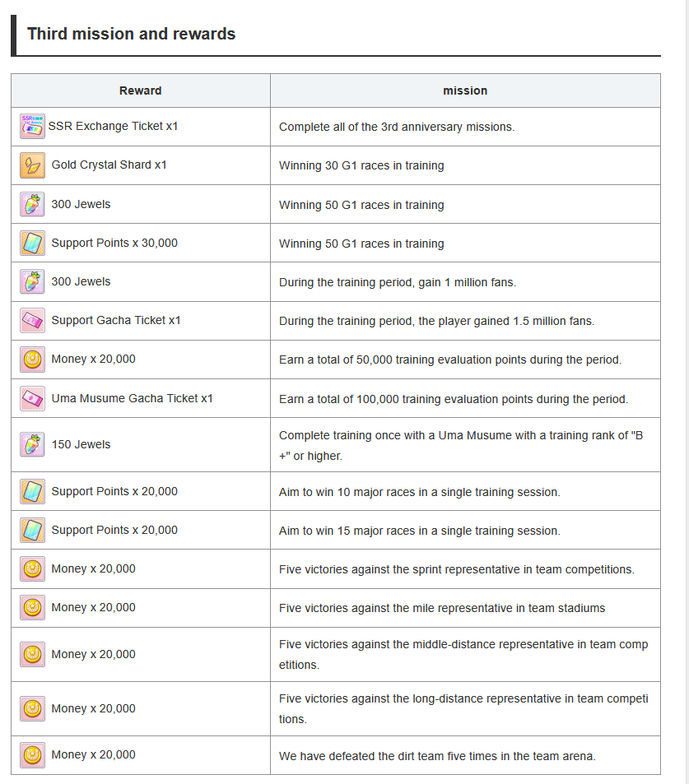Click the 100,000 training evaluation points mission
The image size is (689, 784).
pos(454,399)
